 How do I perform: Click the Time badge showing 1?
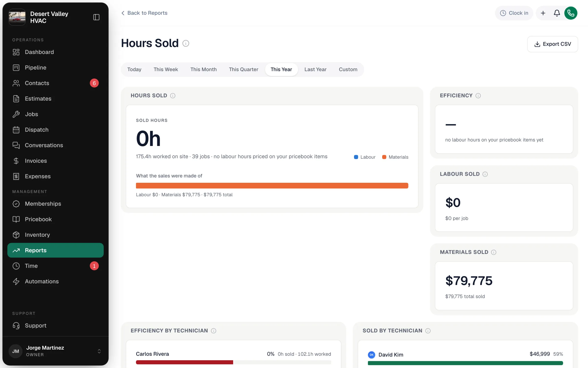[94, 266]
